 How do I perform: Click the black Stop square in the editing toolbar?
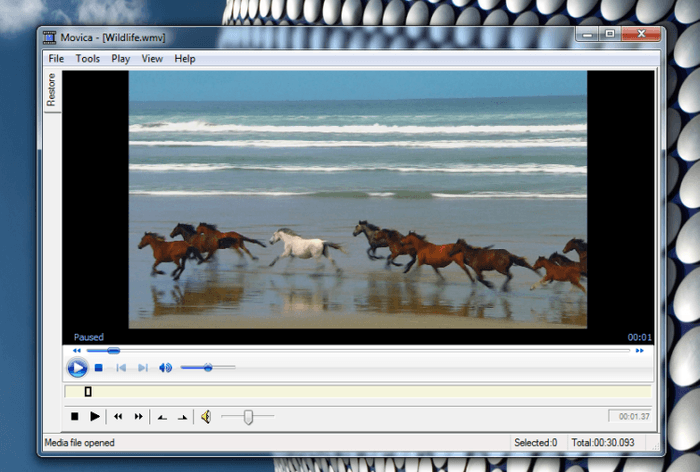(75, 416)
